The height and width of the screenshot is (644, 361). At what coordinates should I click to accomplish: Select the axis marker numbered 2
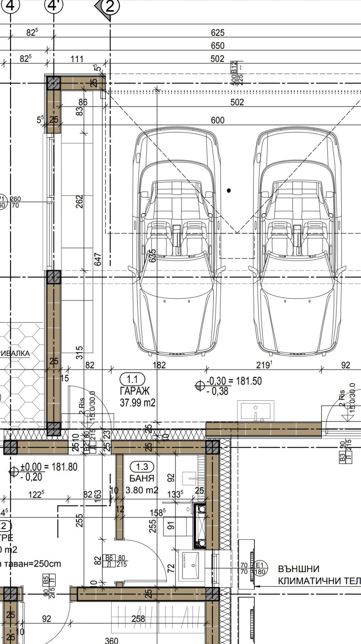[110, 6]
